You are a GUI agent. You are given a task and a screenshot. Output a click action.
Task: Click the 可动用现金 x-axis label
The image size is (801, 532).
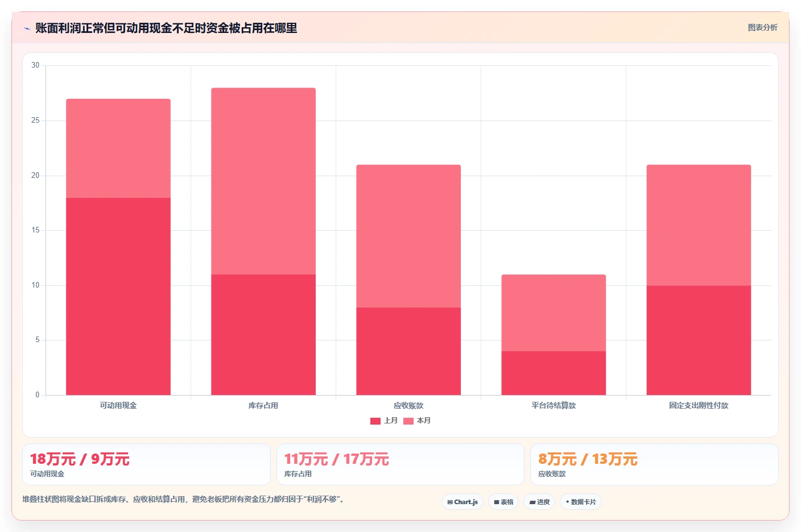click(x=118, y=405)
